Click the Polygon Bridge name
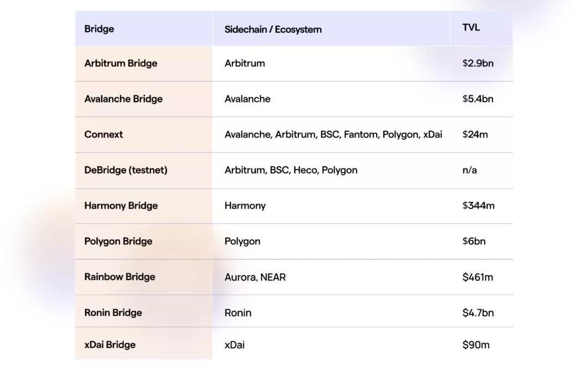Screen dimensions: 588x367 [x=118, y=241]
